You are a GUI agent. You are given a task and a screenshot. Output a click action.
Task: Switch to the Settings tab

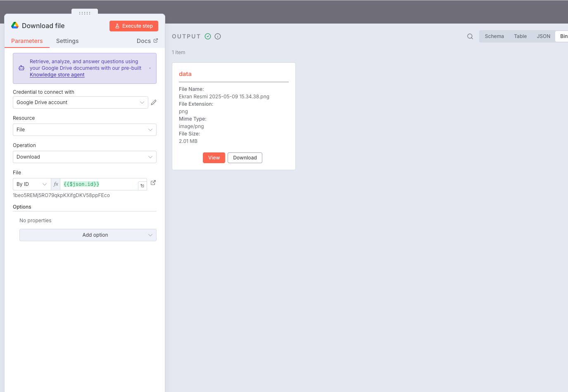tap(67, 41)
